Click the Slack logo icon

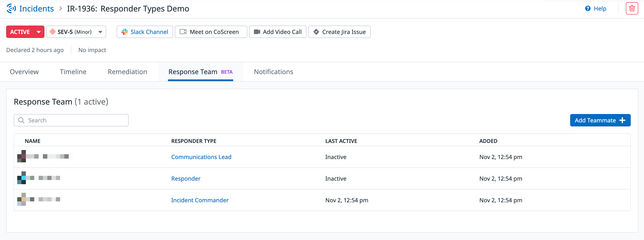tap(124, 32)
